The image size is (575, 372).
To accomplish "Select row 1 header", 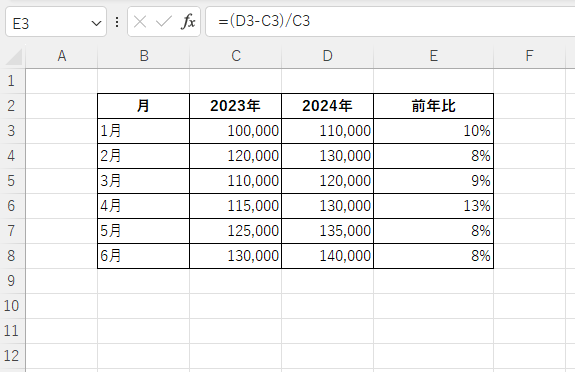I will click(12, 81).
